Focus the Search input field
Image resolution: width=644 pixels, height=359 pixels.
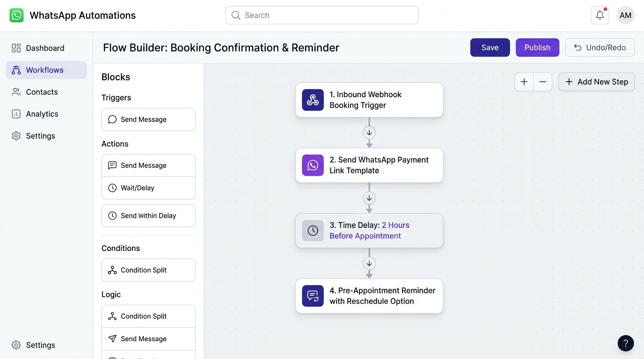(322, 15)
